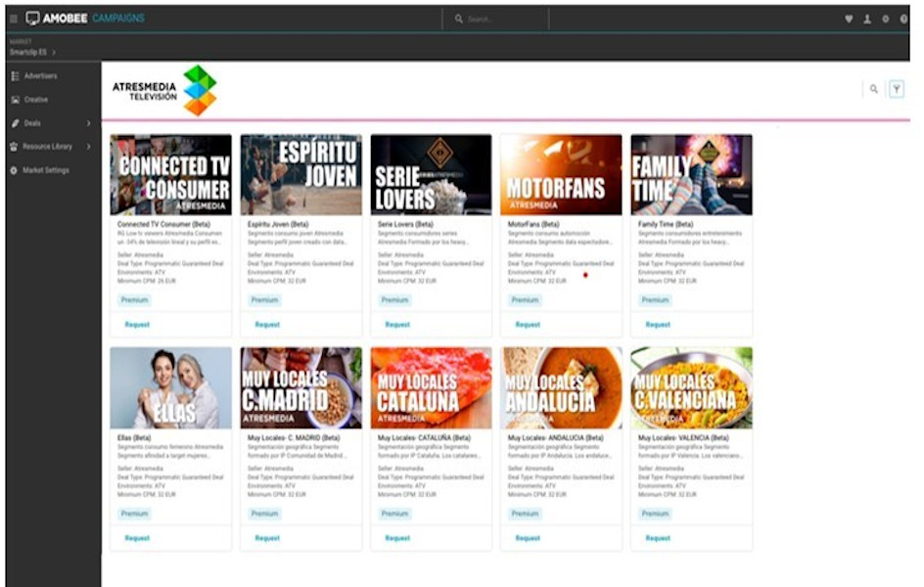Open the Muy Locales Cataluña thumbnail

431,387
